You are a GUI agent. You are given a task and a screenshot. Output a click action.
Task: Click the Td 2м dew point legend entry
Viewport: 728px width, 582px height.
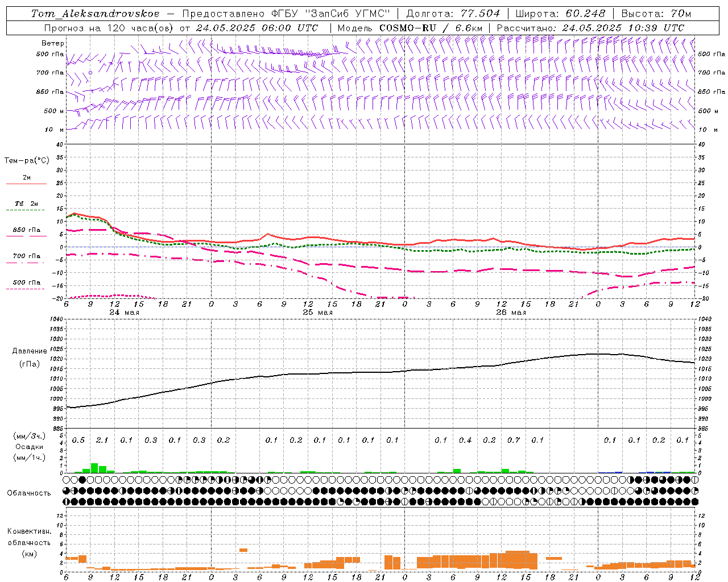[26, 203]
